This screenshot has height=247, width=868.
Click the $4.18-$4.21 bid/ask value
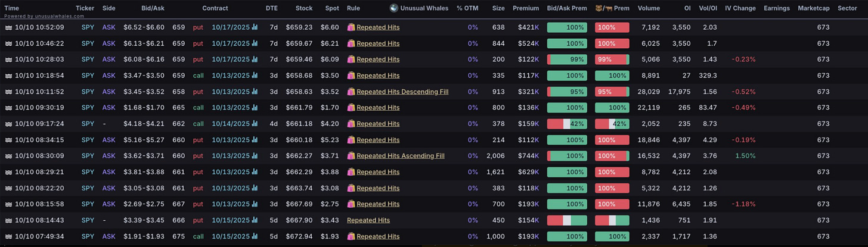point(144,124)
